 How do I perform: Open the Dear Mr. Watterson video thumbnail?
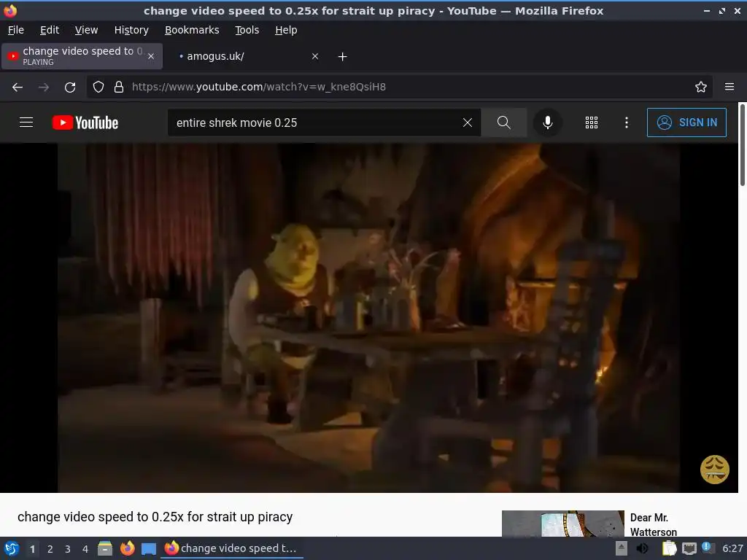tap(562, 524)
